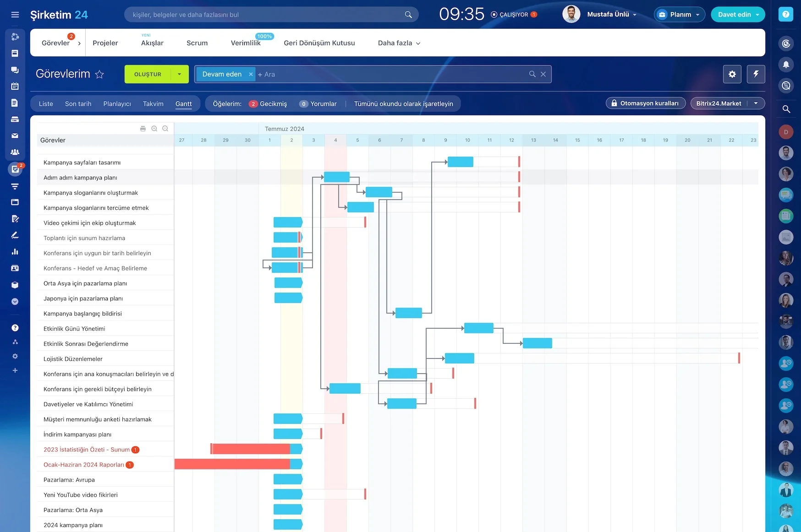This screenshot has width=801, height=532.
Task: Remove the 'Devam eden' filter chip
Action: click(251, 74)
